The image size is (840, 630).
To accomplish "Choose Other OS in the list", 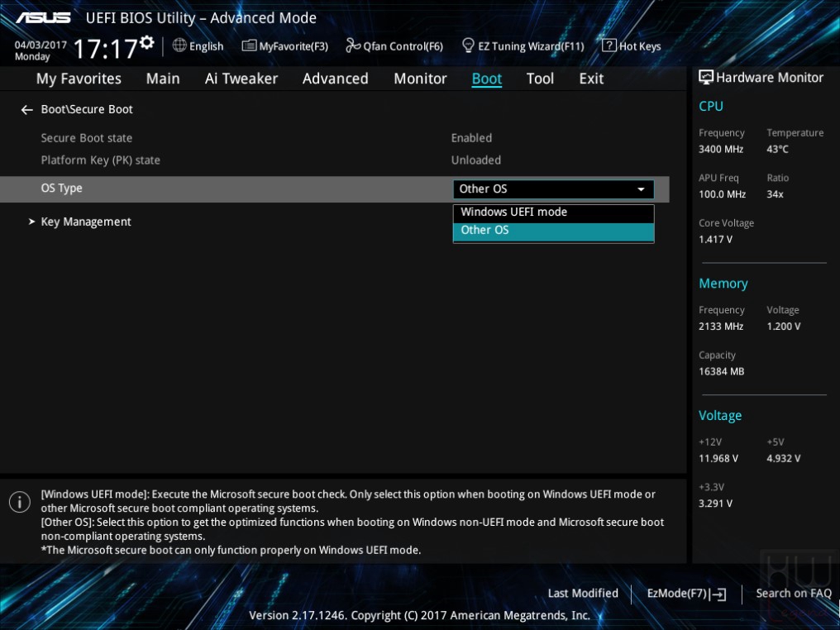I will click(553, 231).
